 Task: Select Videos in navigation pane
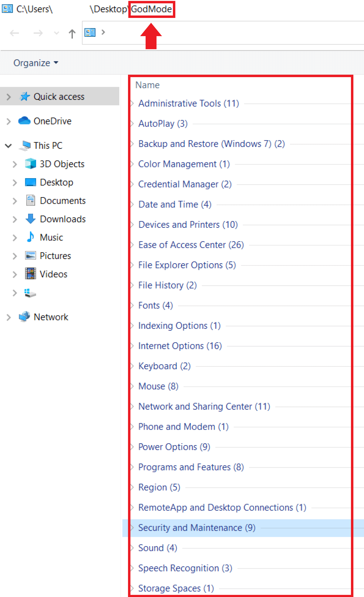[x=53, y=274]
